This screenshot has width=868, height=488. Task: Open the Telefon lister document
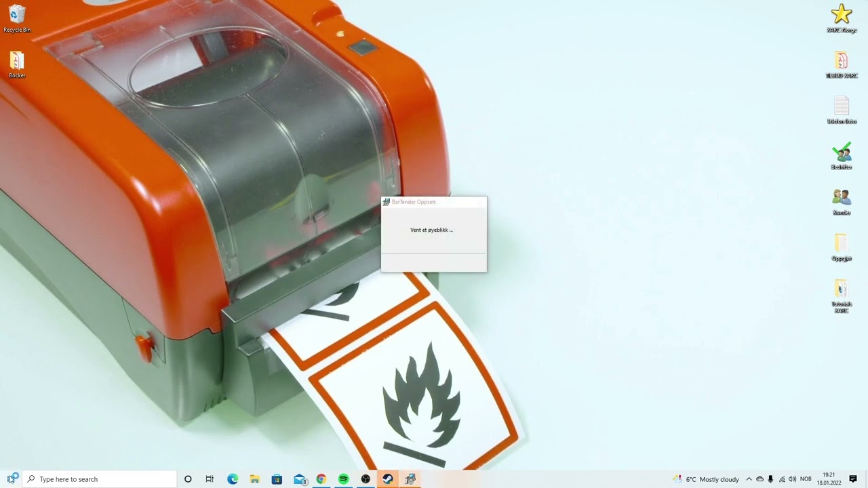click(x=842, y=110)
